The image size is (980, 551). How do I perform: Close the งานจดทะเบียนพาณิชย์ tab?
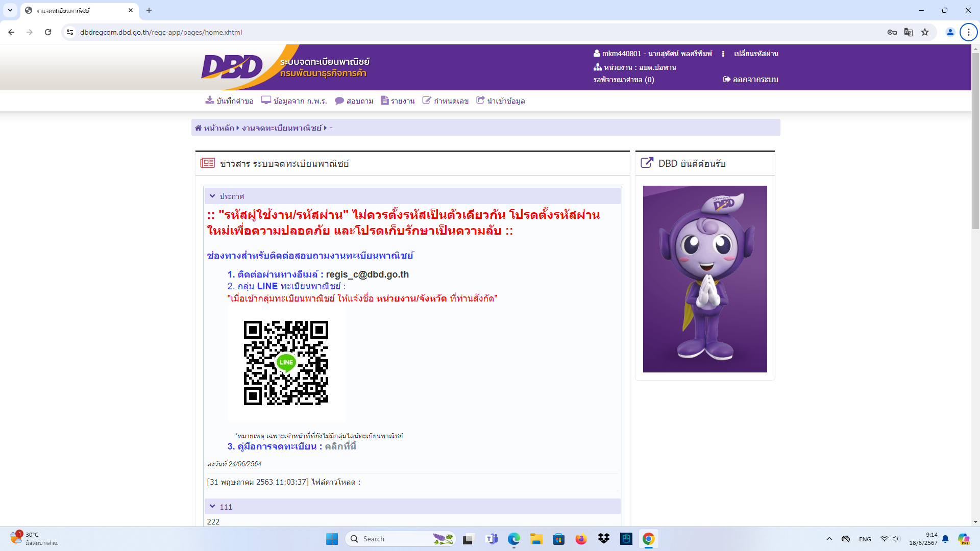(131, 10)
